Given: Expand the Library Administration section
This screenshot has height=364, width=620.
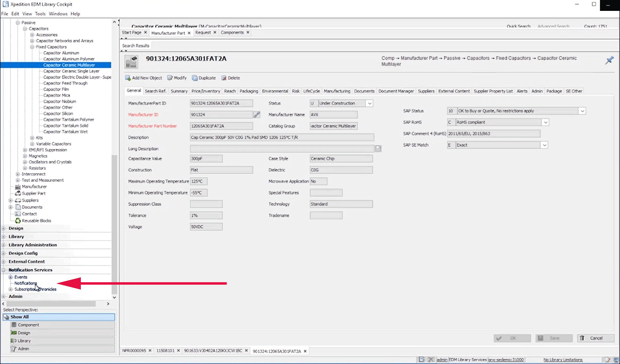Looking at the screenshot, I should click(4, 245).
